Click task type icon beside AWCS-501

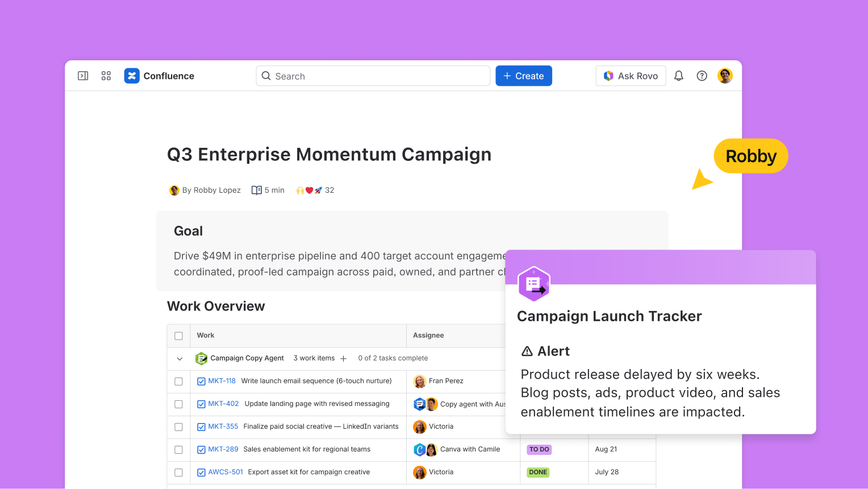point(201,473)
